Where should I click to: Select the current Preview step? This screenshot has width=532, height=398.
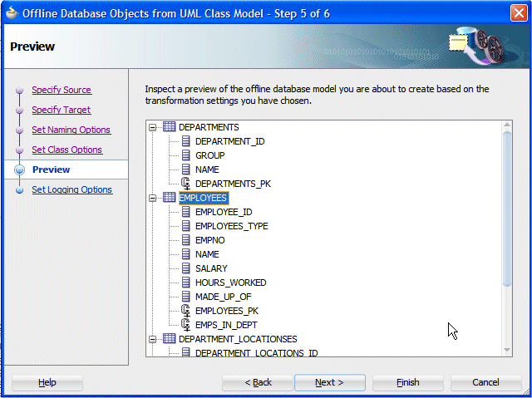point(51,170)
